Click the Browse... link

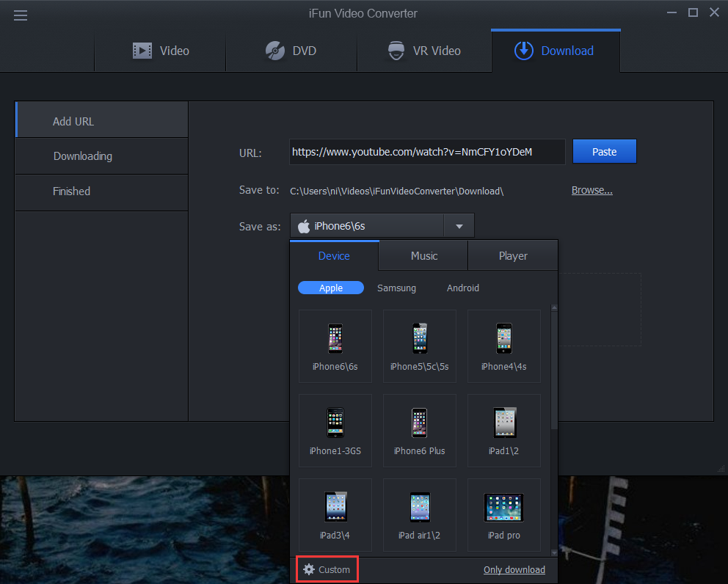[x=592, y=190]
